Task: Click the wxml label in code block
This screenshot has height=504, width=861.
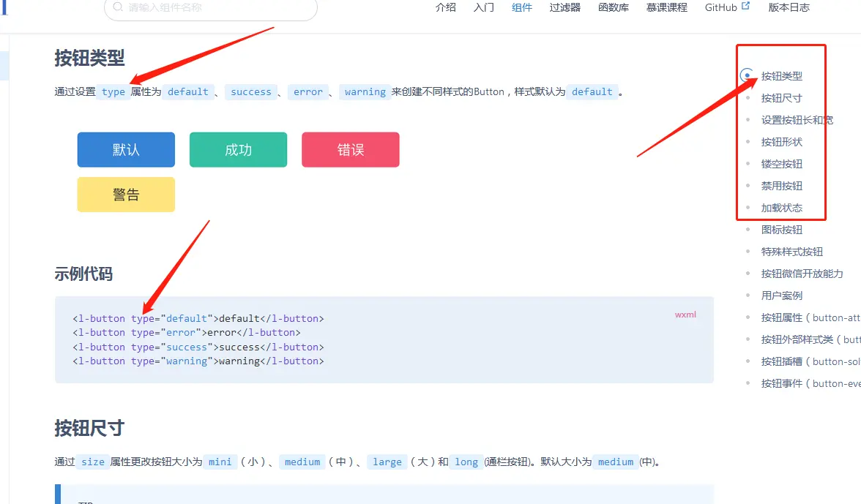Action: [x=685, y=315]
